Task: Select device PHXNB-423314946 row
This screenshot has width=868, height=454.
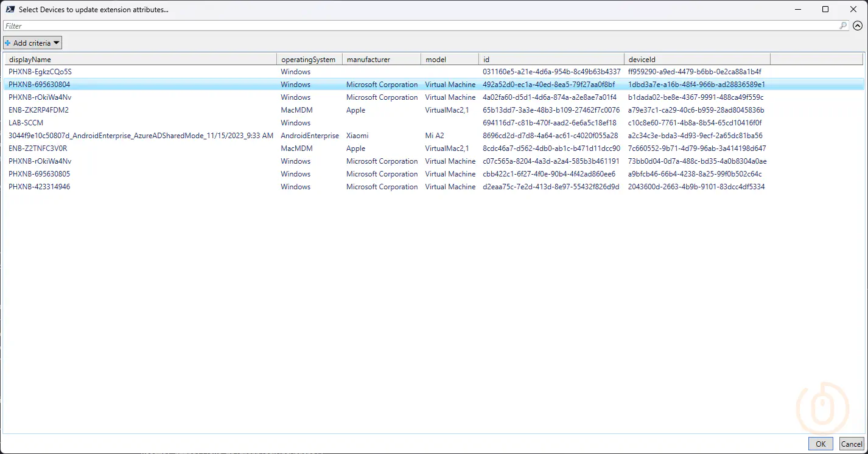Action: [x=40, y=187]
